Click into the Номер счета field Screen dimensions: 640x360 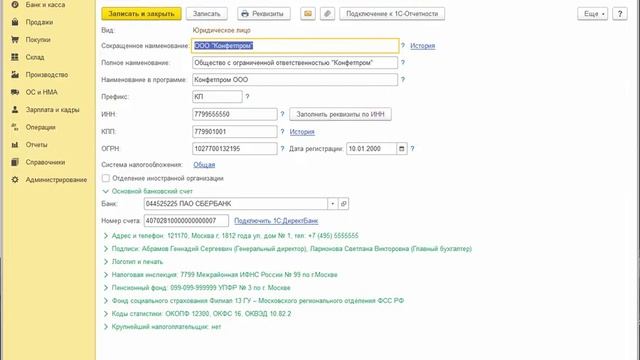pos(186,221)
